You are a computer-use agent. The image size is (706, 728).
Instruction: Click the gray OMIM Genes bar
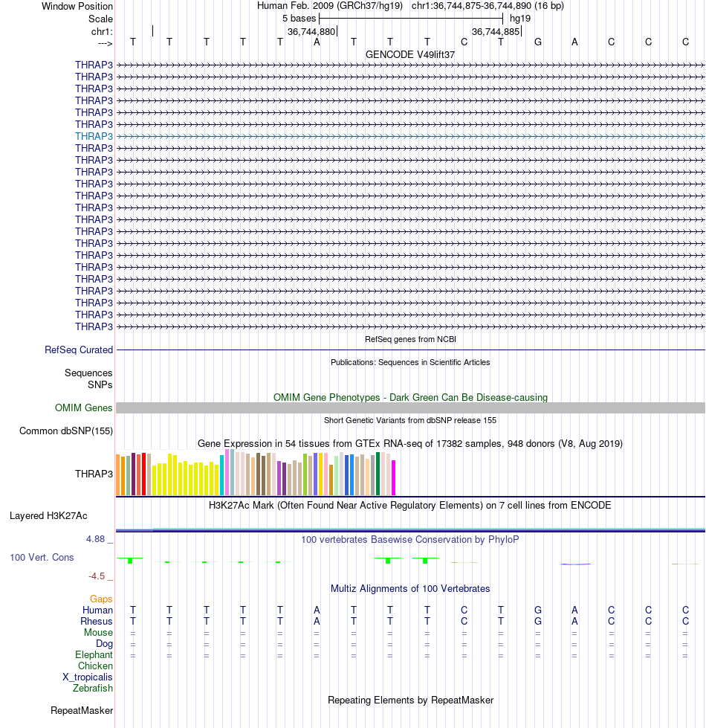pos(410,408)
